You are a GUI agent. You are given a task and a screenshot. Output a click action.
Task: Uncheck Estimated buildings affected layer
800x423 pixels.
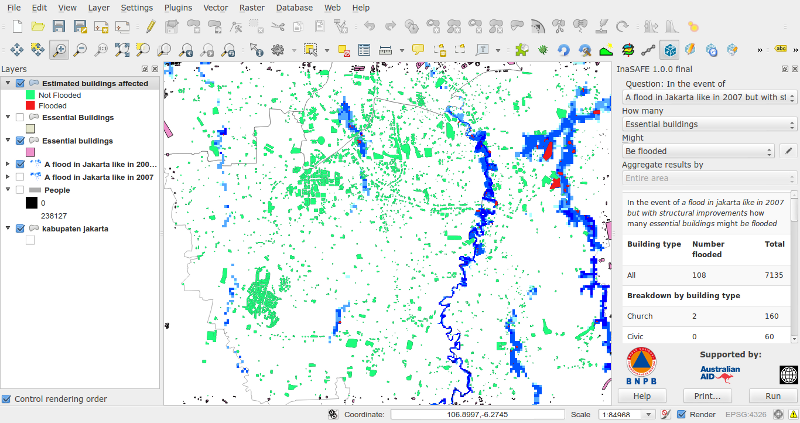pos(20,83)
